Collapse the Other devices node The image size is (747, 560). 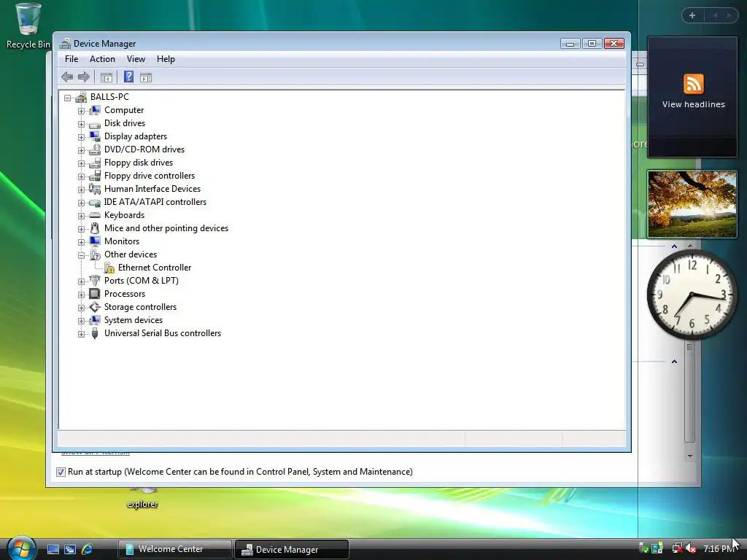tap(82, 255)
